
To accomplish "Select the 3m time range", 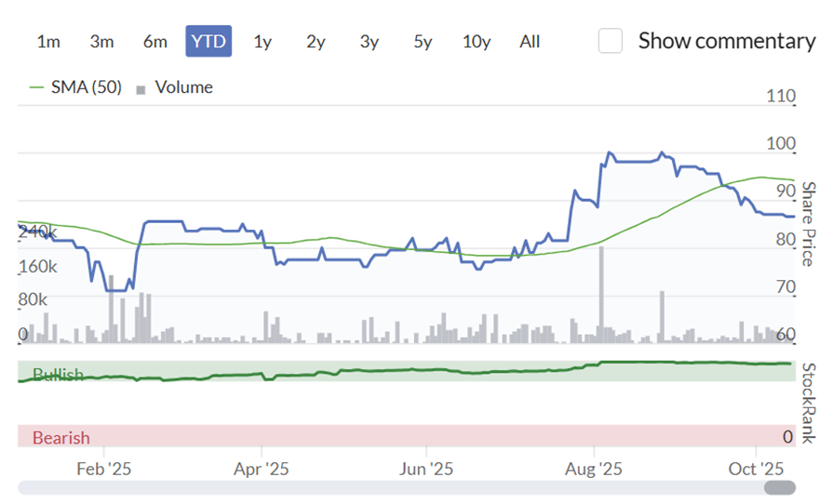I will (101, 42).
